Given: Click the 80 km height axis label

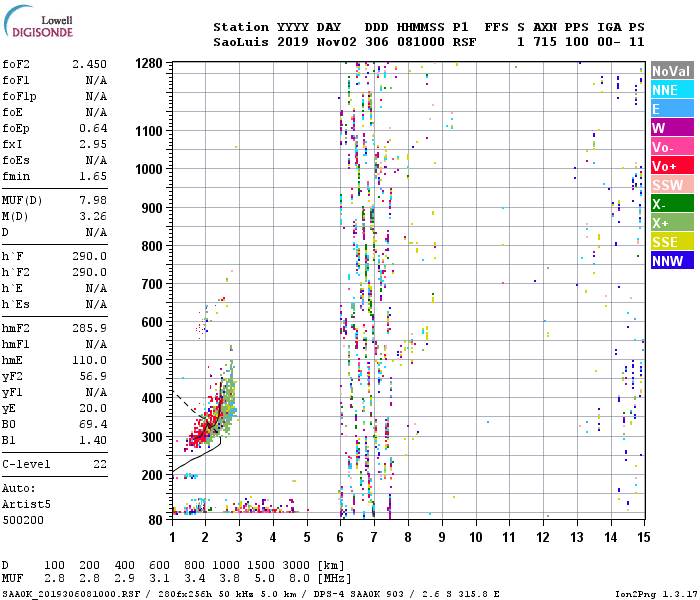Looking at the screenshot, I should tap(156, 520).
